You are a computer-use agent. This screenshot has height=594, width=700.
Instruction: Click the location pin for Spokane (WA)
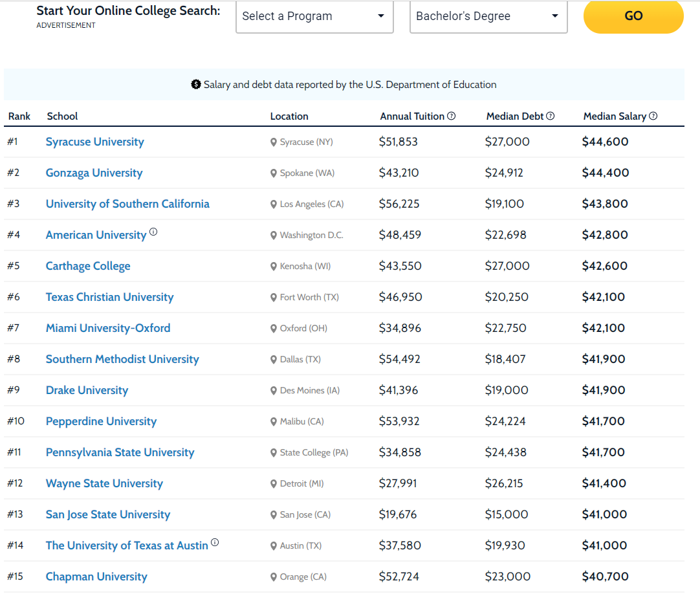[274, 173]
